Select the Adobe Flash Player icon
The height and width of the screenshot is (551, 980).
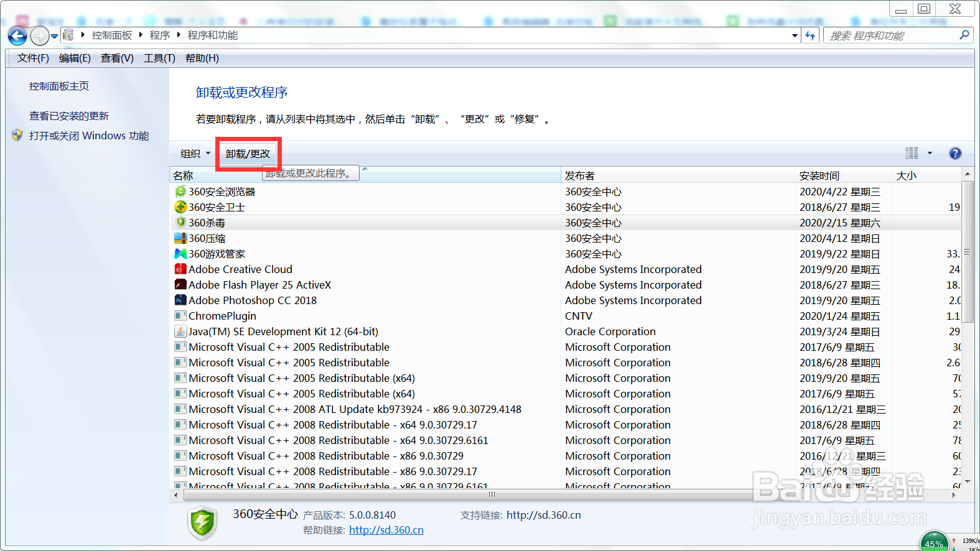point(180,284)
